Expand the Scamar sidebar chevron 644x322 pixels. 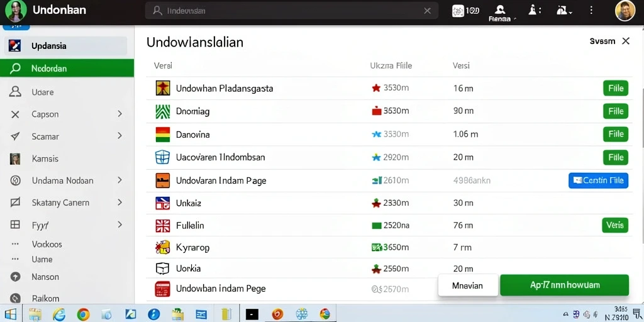click(x=120, y=136)
